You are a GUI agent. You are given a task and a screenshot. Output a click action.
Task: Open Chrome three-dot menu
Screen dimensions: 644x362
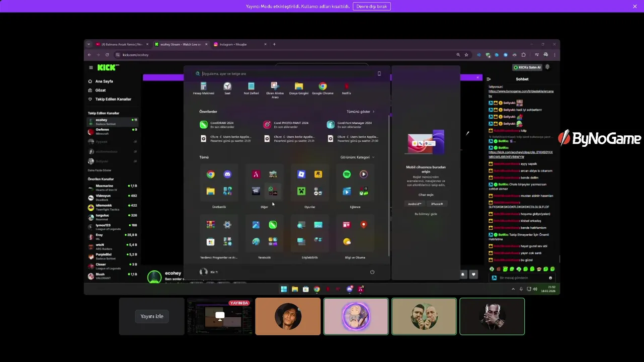point(555,55)
